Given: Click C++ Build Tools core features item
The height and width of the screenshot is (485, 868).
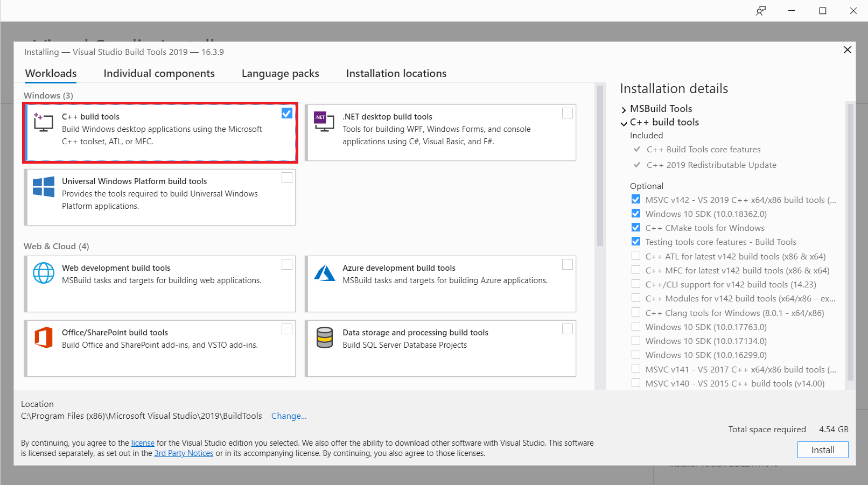Looking at the screenshot, I should point(703,150).
